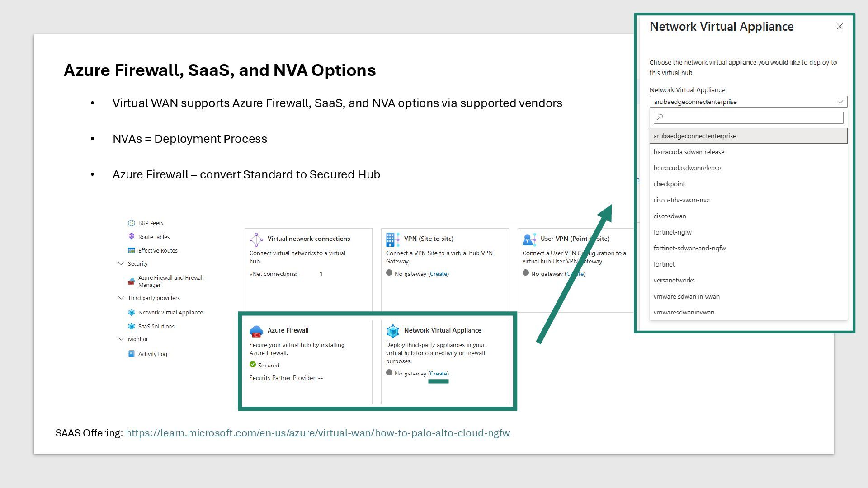868x488 pixels.
Task: Click the Virtual network connections card icon
Action: coord(256,239)
